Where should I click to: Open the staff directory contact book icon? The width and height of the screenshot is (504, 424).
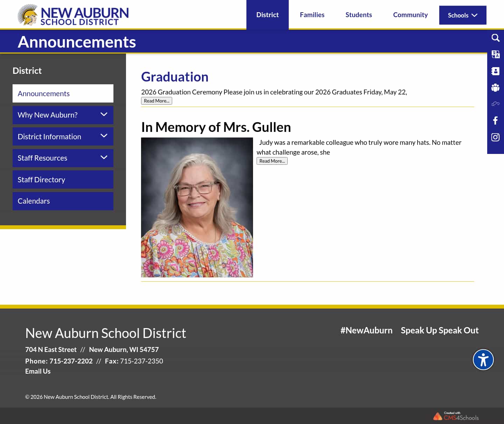tap(495, 71)
